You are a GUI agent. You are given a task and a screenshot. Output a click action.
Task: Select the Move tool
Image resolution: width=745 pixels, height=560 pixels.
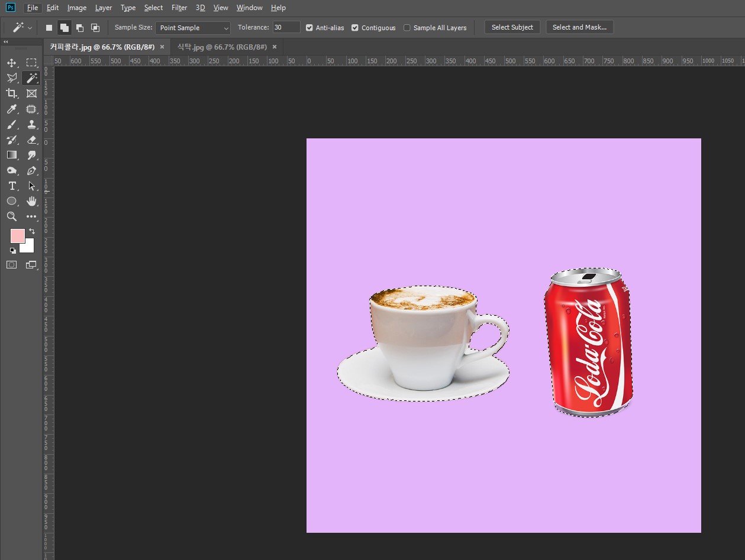12,63
